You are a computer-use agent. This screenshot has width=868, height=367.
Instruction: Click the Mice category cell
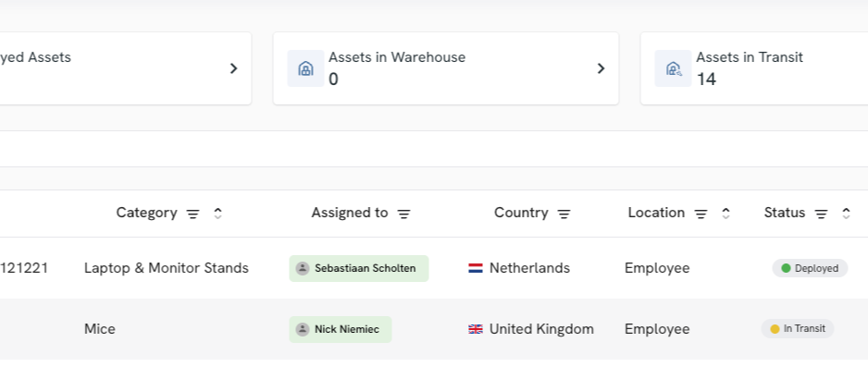[100, 329]
